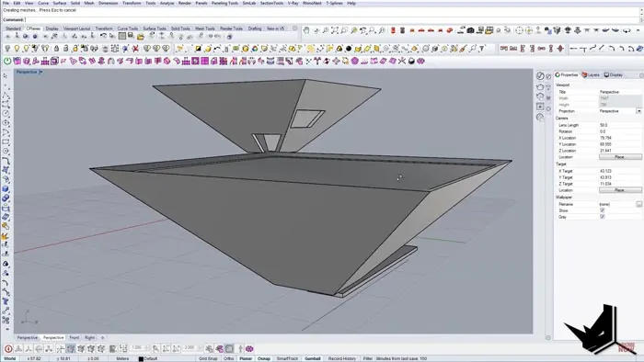Toggle Record History

[x=341, y=358]
